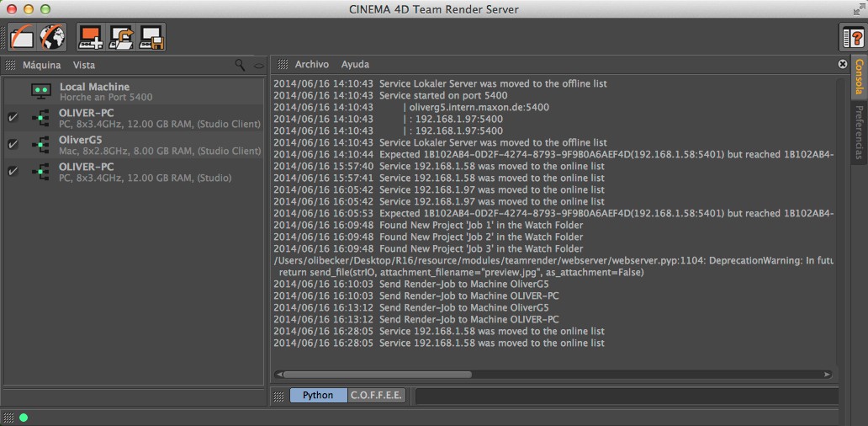Toggle the OliverG5 machine checkbox

(13, 144)
